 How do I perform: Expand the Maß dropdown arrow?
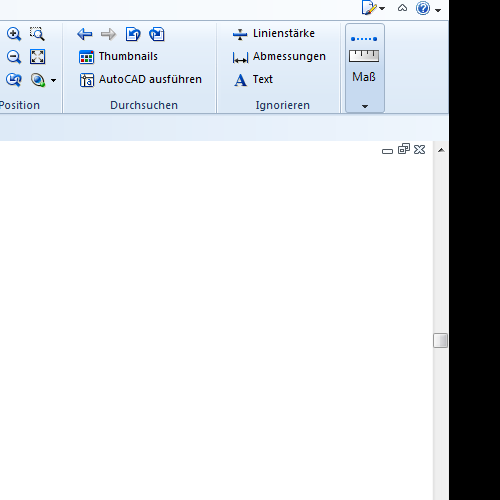365,106
